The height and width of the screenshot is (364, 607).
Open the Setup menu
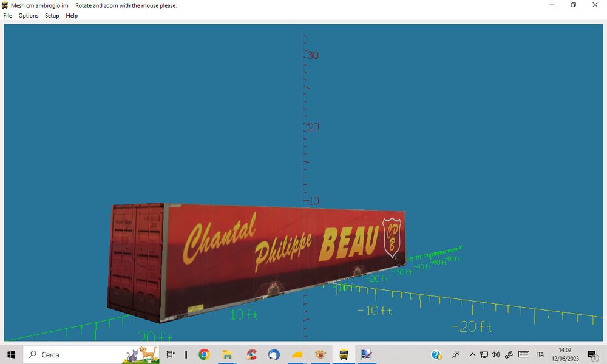coord(52,16)
